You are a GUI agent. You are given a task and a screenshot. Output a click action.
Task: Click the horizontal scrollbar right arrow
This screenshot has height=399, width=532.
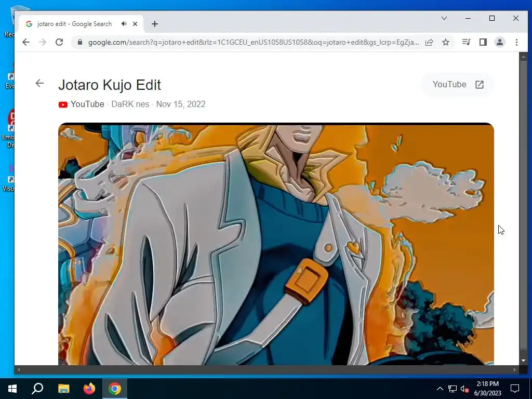515,369
